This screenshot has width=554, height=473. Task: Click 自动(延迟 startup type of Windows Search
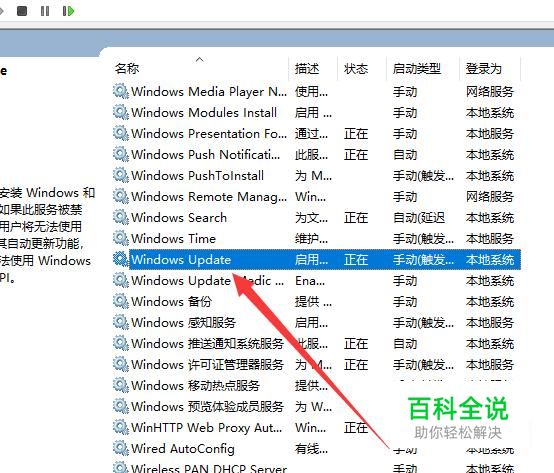point(419,218)
